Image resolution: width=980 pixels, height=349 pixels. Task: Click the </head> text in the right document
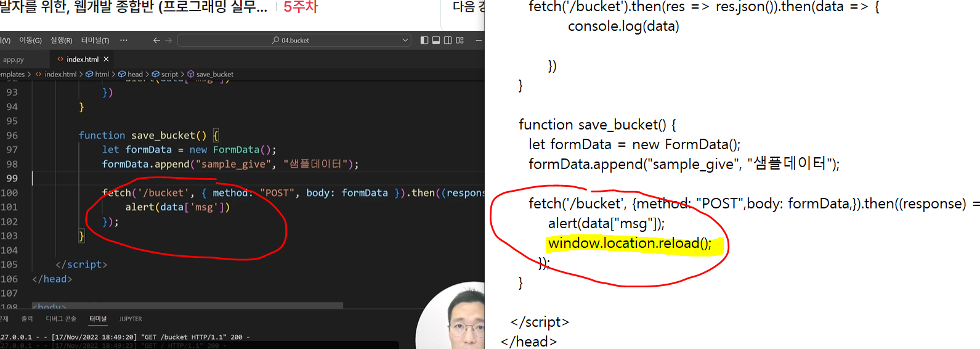[528, 342]
